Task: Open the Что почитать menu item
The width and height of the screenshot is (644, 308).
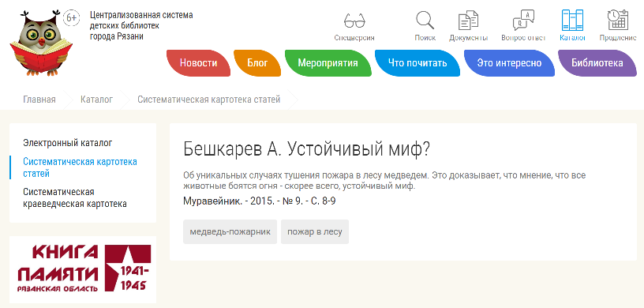Action: [417, 63]
